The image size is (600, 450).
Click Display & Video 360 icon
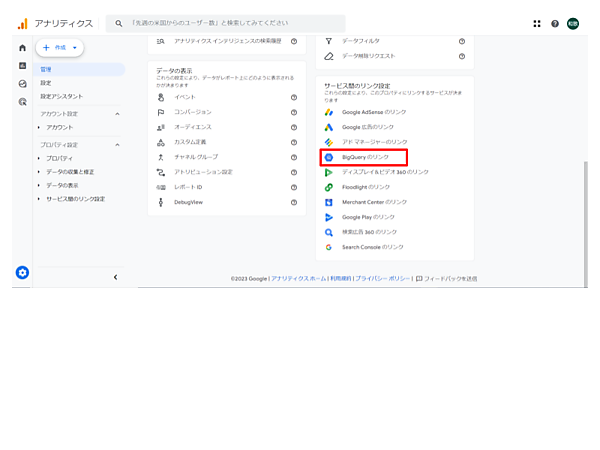coord(329,172)
